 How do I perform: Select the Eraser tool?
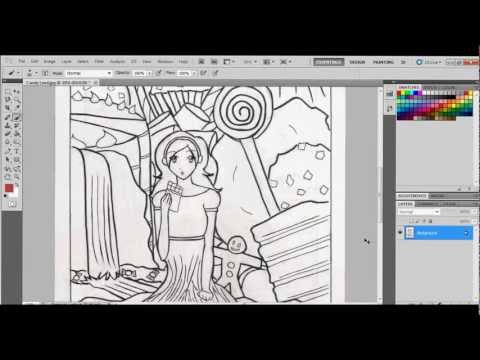click(7, 134)
